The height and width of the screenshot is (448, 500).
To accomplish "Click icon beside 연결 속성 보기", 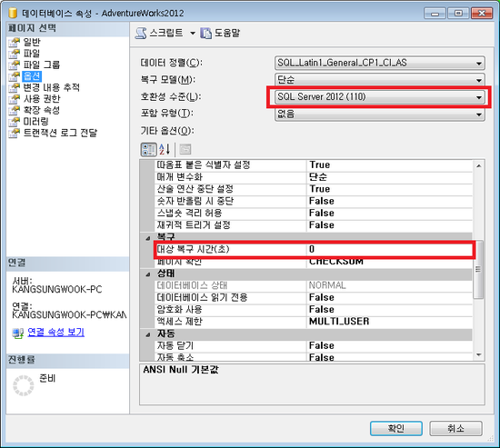I will 18,333.
